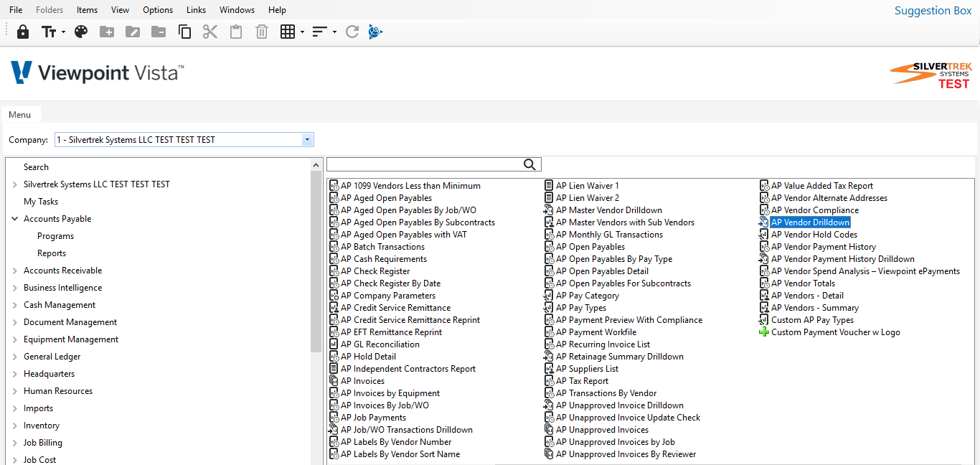Open the Links menu
Viewport: 980px width, 465px height.
point(196,10)
